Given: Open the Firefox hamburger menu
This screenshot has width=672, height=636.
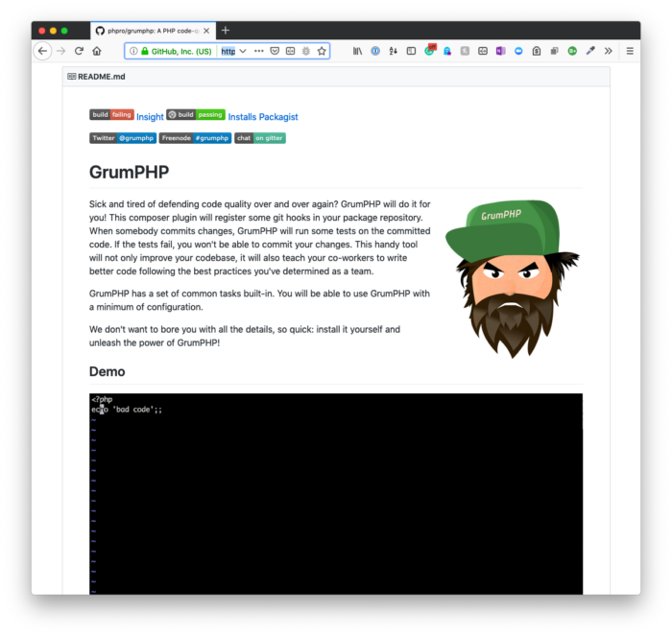Looking at the screenshot, I should coord(630,51).
